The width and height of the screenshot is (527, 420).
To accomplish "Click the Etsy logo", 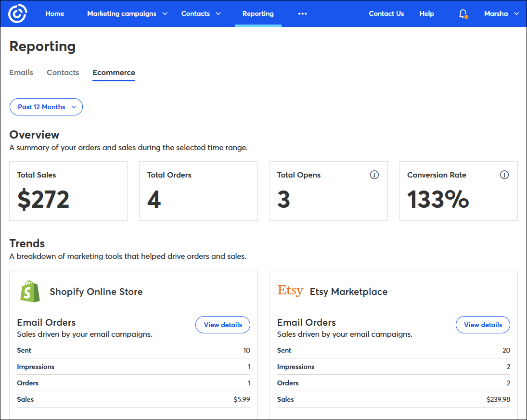I will pyautogui.click(x=290, y=290).
